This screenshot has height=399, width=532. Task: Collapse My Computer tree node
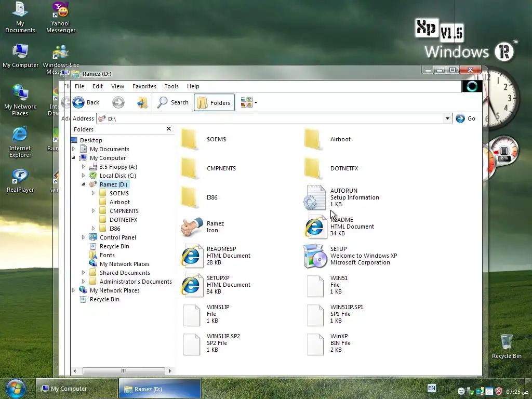[74, 158]
